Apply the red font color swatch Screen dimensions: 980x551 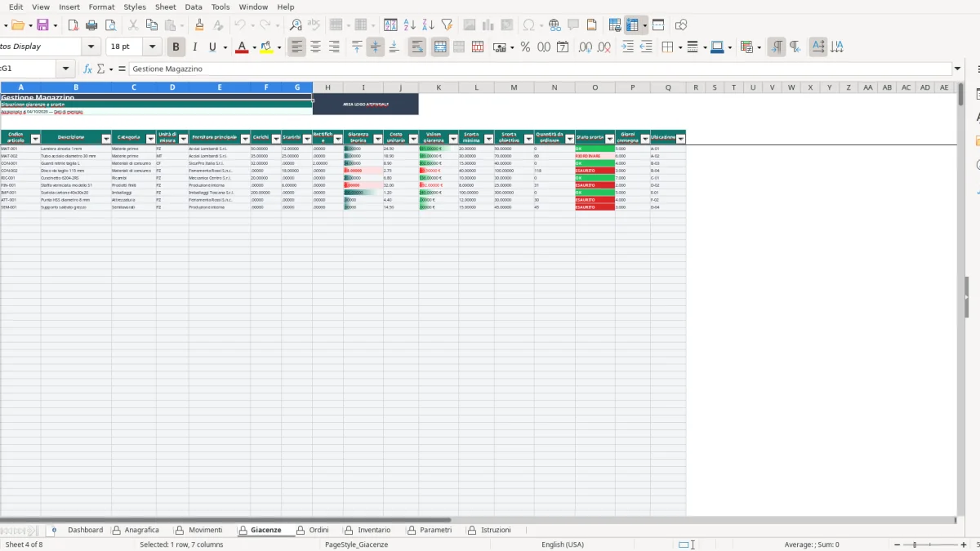click(241, 47)
